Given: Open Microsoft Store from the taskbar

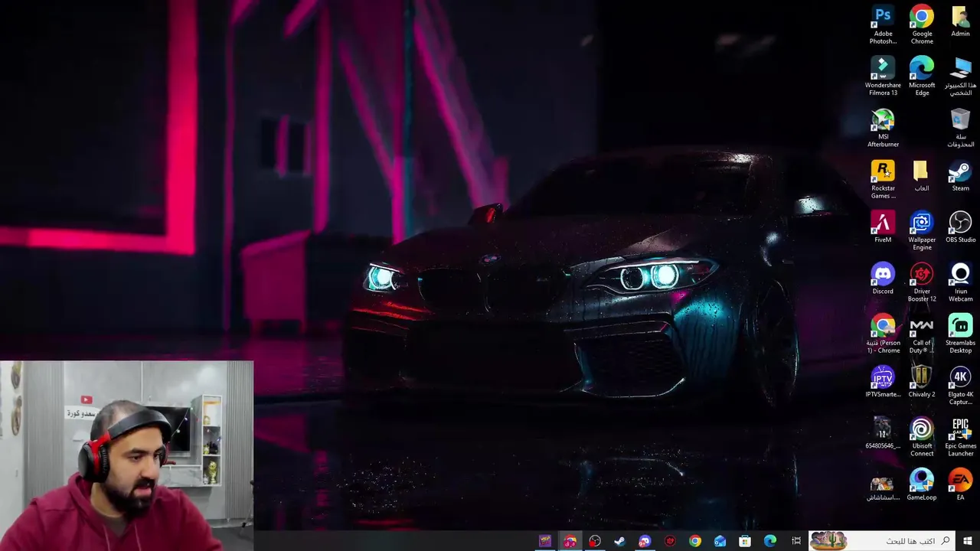Looking at the screenshot, I should (x=745, y=541).
